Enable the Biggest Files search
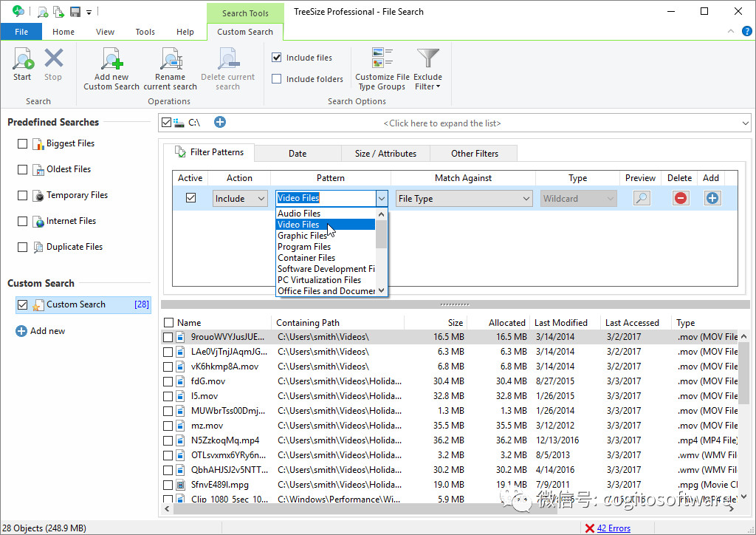 click(x=22, y=144)
